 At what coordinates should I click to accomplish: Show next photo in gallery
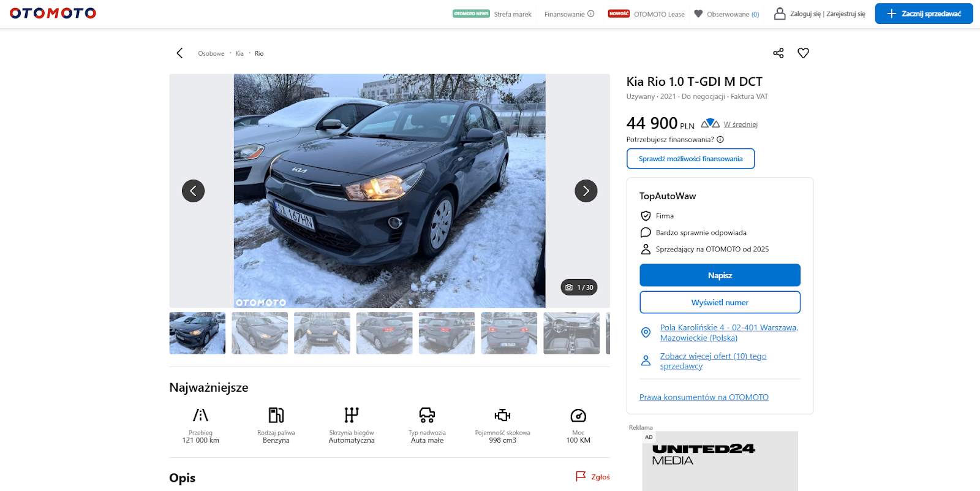[586, 191]
